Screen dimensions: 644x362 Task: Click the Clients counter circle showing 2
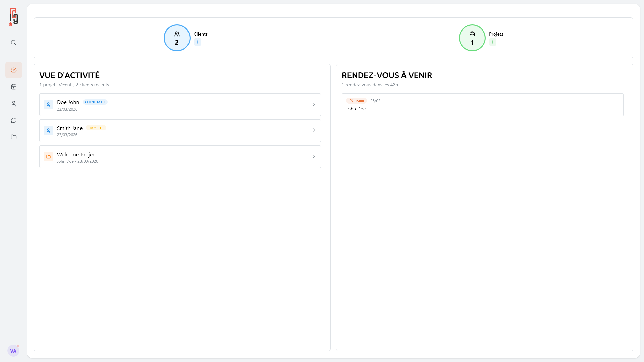click(x=177, y=38)
